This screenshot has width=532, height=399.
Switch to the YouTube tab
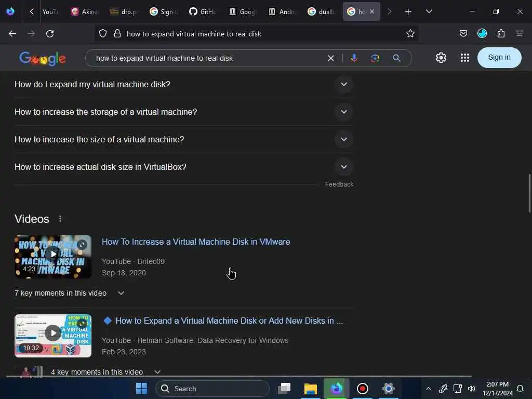tap(50, 11)
